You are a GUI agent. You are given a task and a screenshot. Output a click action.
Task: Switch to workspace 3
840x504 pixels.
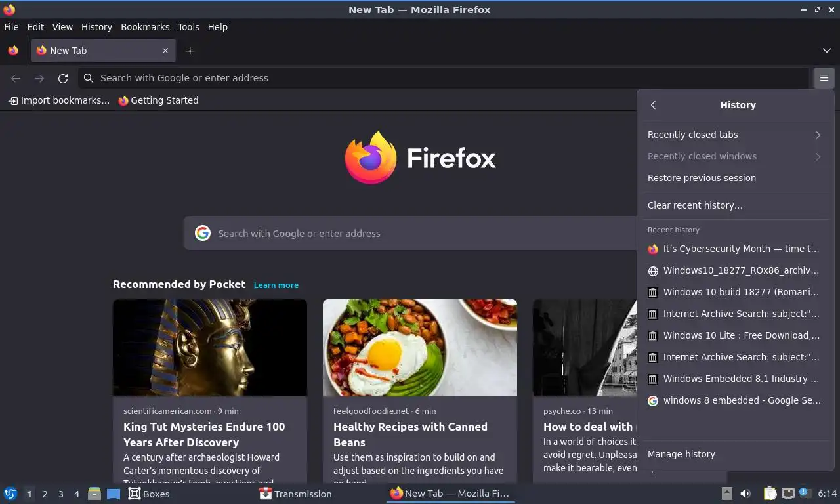click(x=60, y=494)
